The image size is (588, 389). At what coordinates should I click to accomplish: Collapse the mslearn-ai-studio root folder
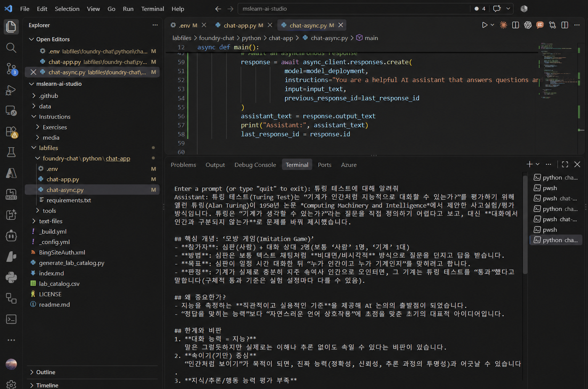(32, 84)
